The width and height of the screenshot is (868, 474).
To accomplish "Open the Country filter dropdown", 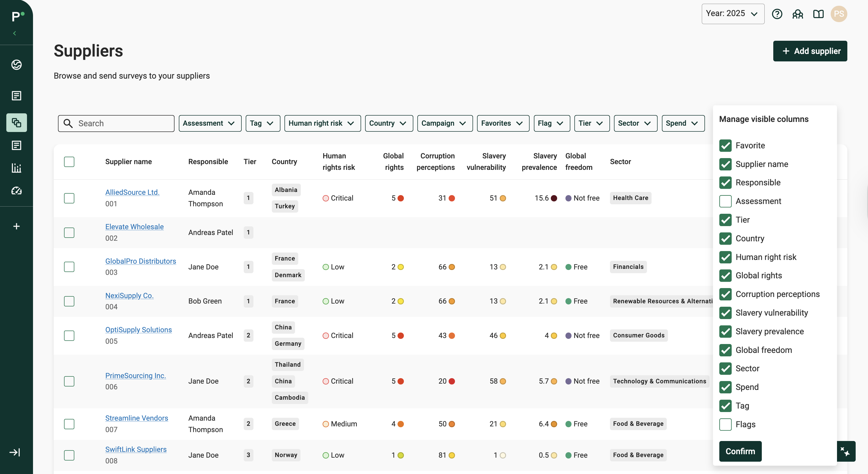I will 389,123.
